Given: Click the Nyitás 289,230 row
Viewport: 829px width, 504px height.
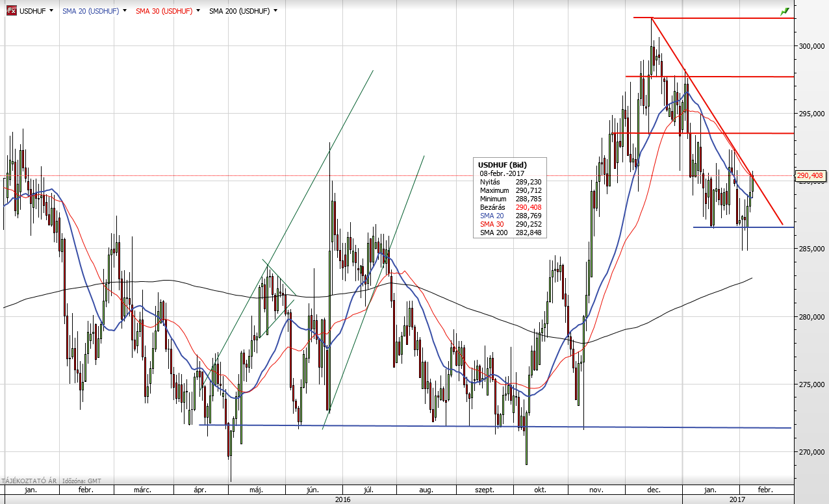Looking at the screenshot, I should (x=511, y=182).
